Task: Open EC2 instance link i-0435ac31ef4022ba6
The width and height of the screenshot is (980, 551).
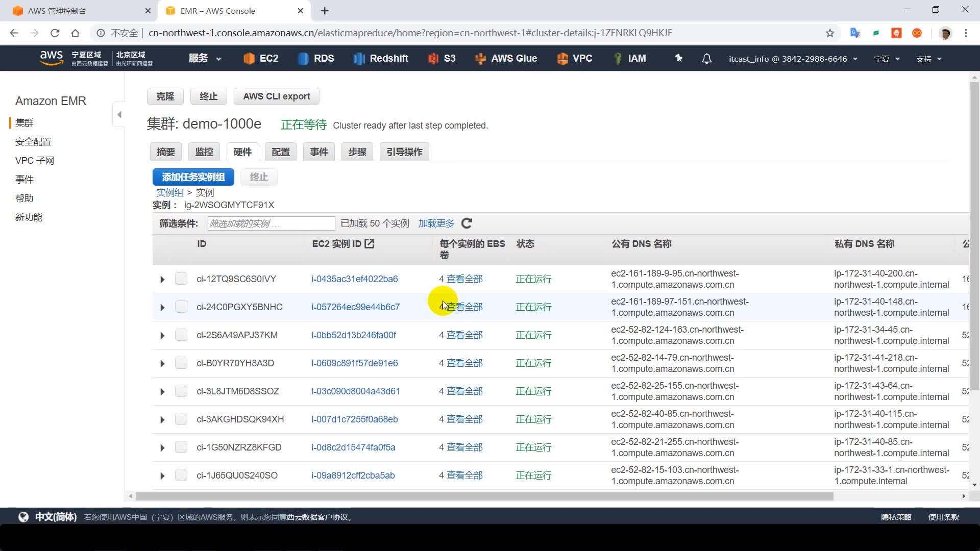Action: click(354, 279)
